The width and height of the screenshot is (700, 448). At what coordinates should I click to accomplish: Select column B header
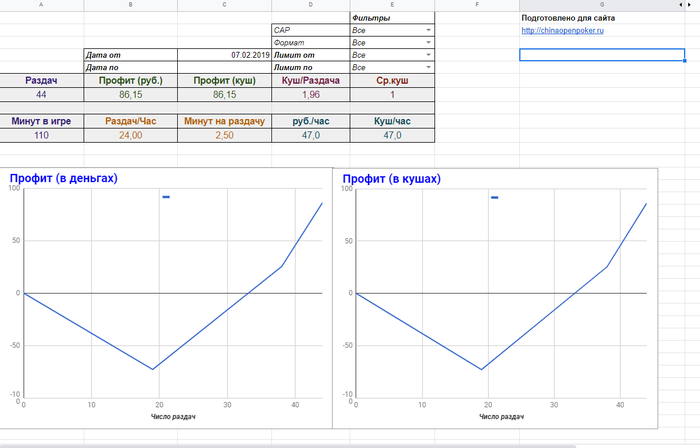pos(130,5)
